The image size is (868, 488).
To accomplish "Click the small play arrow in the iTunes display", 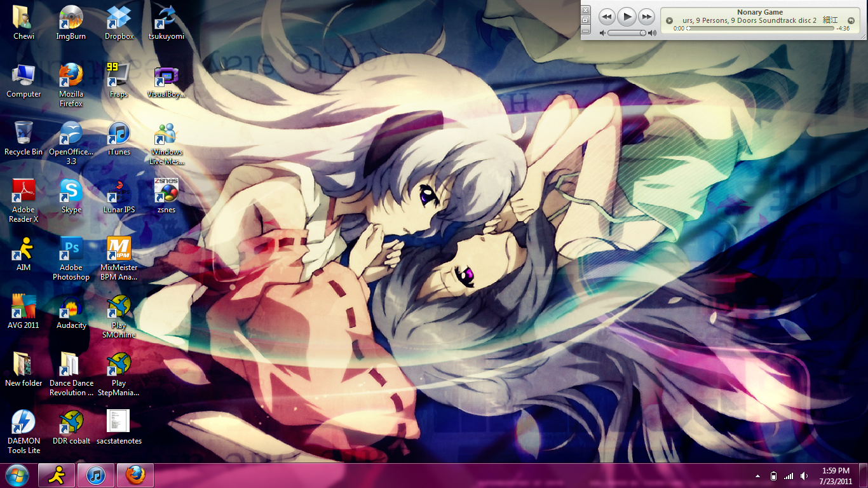I will [669, 20].
